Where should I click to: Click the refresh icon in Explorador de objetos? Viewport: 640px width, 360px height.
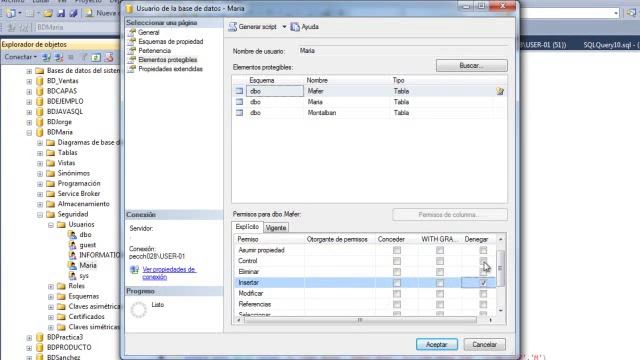(96, 57)
